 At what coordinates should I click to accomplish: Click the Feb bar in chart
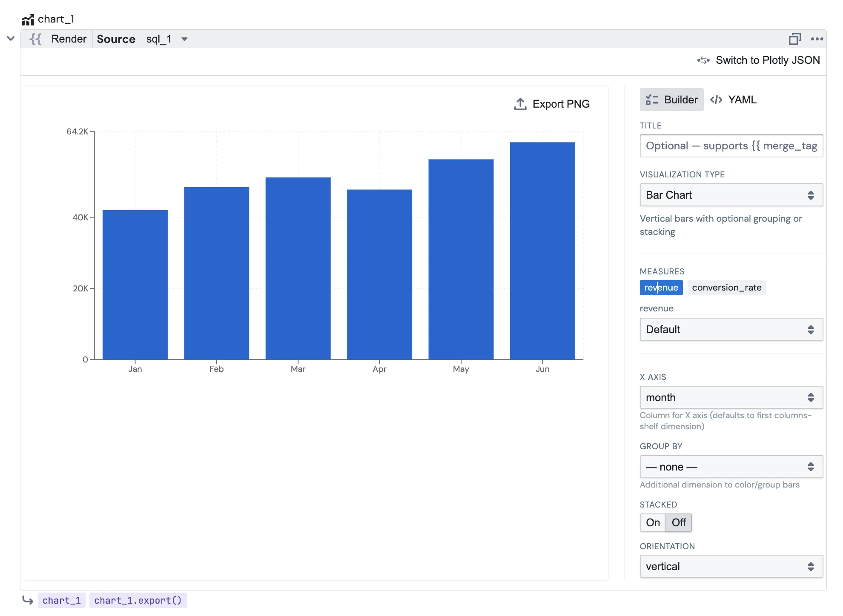pos(216,273)
